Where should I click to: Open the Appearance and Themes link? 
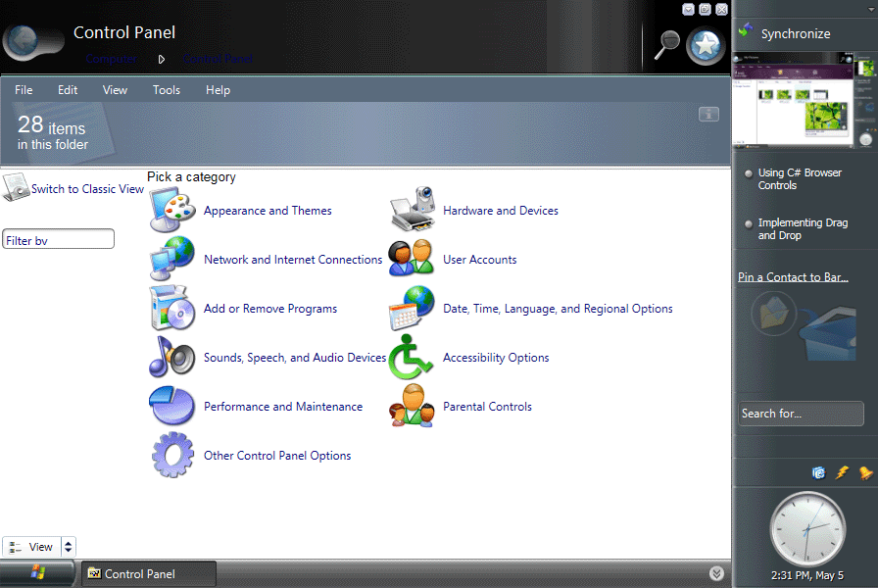tap(268, 211)
